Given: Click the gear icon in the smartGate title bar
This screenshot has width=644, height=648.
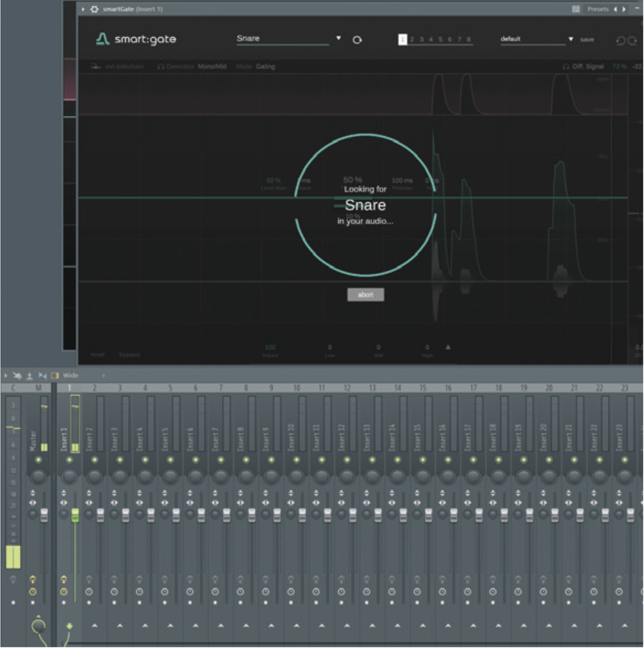Looking at the screenshot, I should [94, 9].
